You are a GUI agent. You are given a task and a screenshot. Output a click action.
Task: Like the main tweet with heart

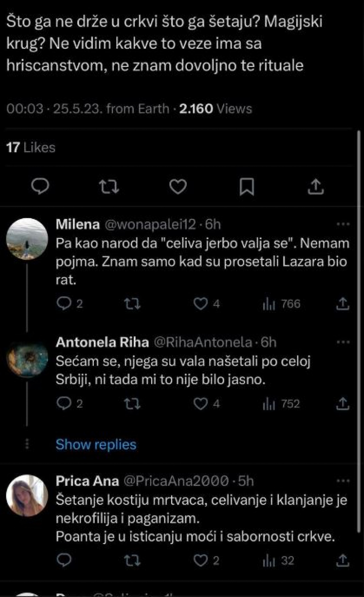(178, 186)
